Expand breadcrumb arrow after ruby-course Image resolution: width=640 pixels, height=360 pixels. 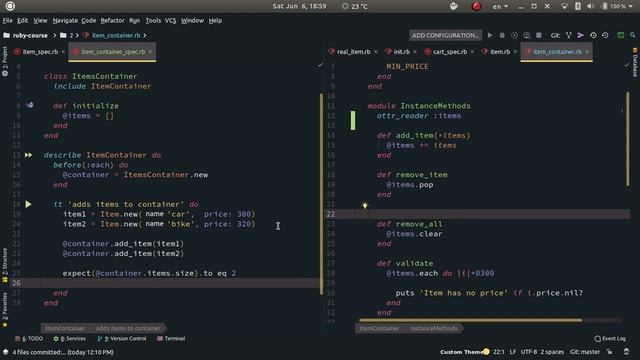tap(54, 36)
